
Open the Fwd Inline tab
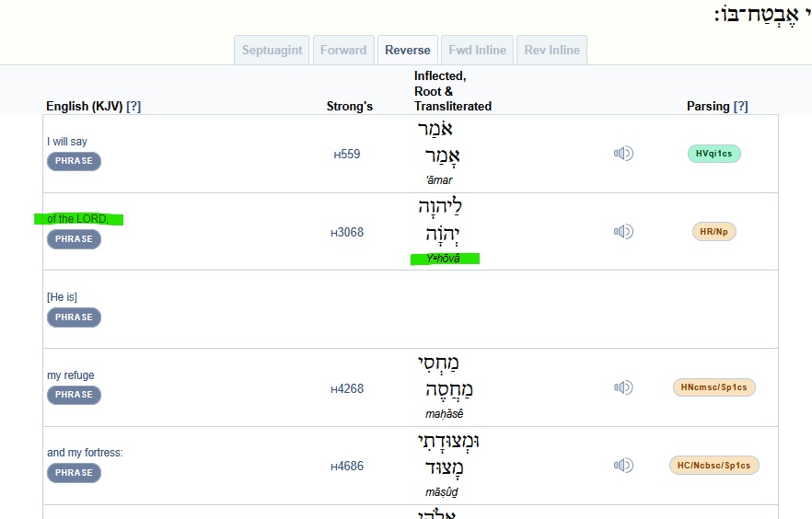point(477,51)
